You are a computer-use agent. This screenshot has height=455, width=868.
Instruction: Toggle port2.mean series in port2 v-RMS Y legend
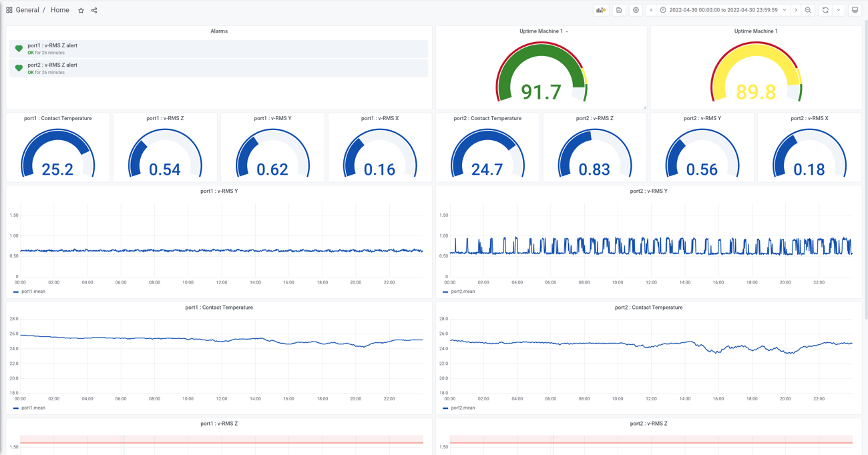click(463, 292)
